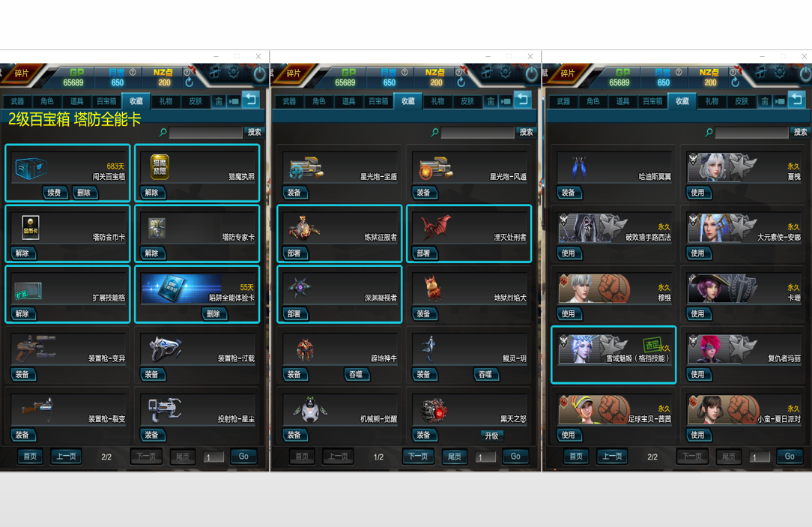
Task: Click 续费 under 闯关百宝箱
Action: coord(55,193)
